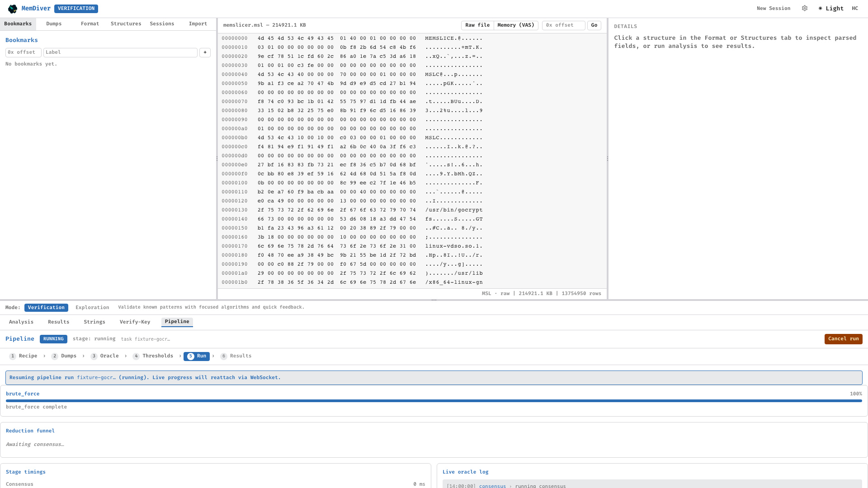This screenshot has height=488, width=868.
Task: Click the RUNNING status badge
Action: click(53, 339)
